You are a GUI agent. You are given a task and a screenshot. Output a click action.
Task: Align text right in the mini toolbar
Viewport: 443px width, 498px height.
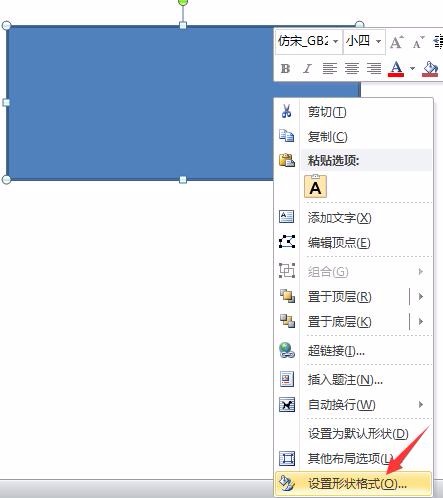coord(374,68)
